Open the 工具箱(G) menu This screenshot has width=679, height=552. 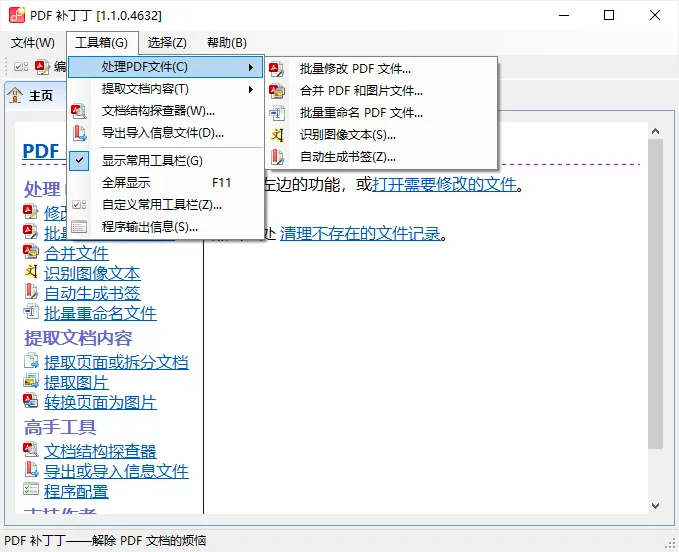(x=102, y=43)
